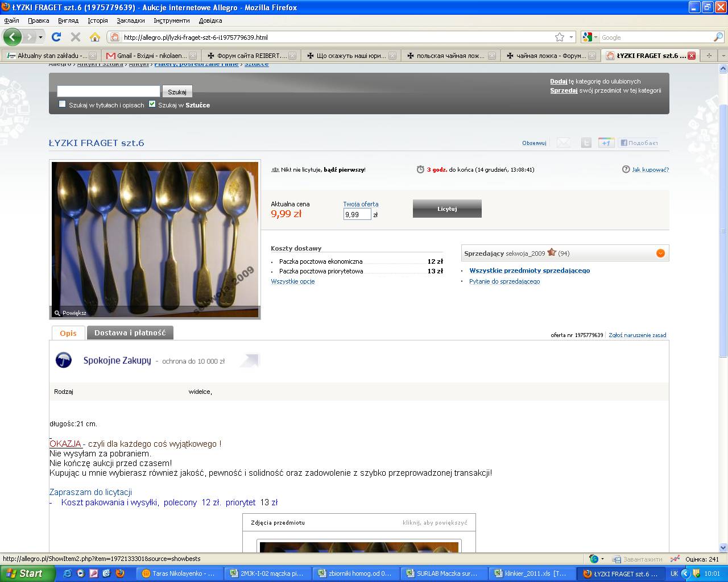This screenshot has width=728, height=582.
Task: Toggle Szukaj w tytułach i opisach checkbox
Action: pos(63,104)
